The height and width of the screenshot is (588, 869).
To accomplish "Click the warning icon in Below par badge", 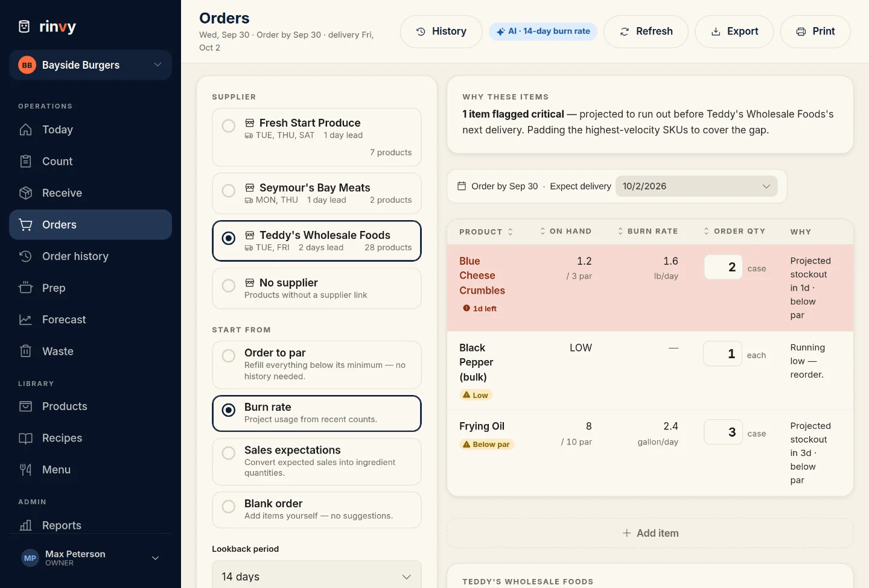I will 466,444.
